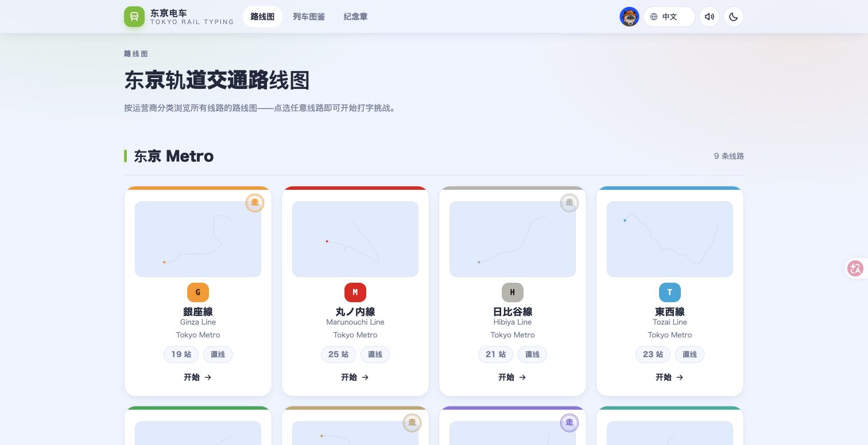This screenshot has width=868, height=445.
Task: Toggle sound with the speaker icon
Action: (x=710, y=17)
